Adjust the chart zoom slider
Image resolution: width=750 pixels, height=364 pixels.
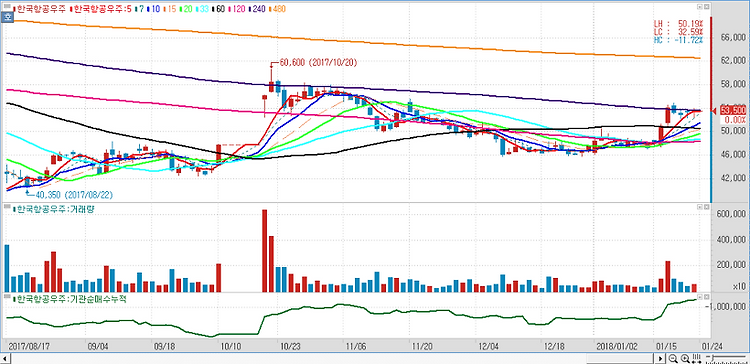coord(727,358)
